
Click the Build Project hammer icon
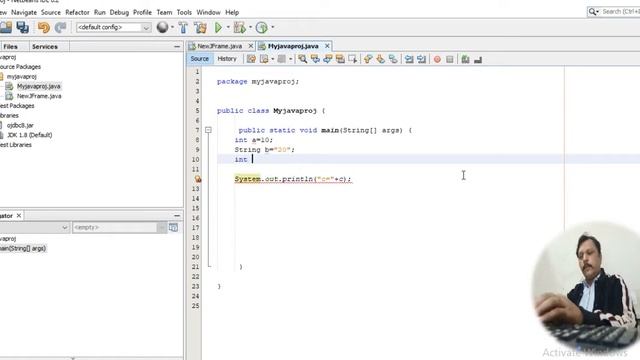coord(183,27)
